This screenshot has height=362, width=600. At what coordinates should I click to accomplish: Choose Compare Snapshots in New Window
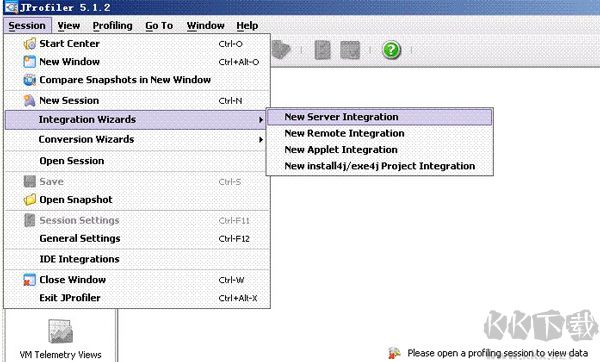[x=137, y=80]
